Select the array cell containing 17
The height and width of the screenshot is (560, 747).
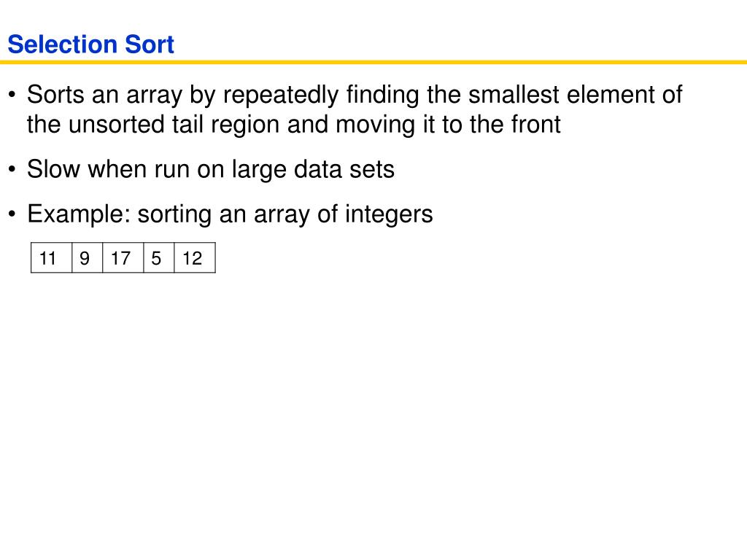click(123, 257)
